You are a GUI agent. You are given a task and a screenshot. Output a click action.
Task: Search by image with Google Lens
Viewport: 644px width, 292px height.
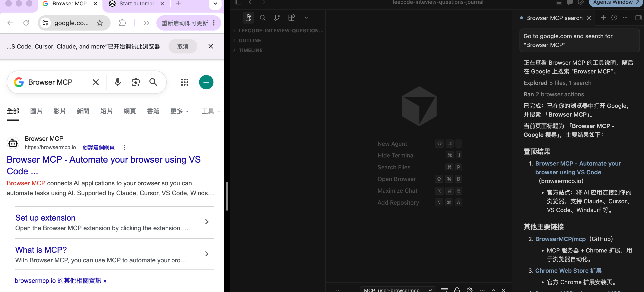[x=135, y=82]
